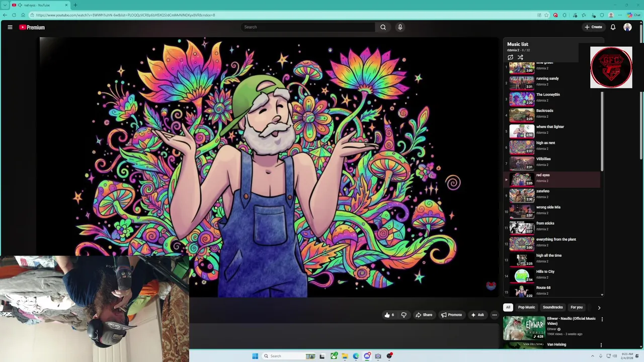
Task: Open options for Eihwar Naudiz video
Action: click(602, 319)
